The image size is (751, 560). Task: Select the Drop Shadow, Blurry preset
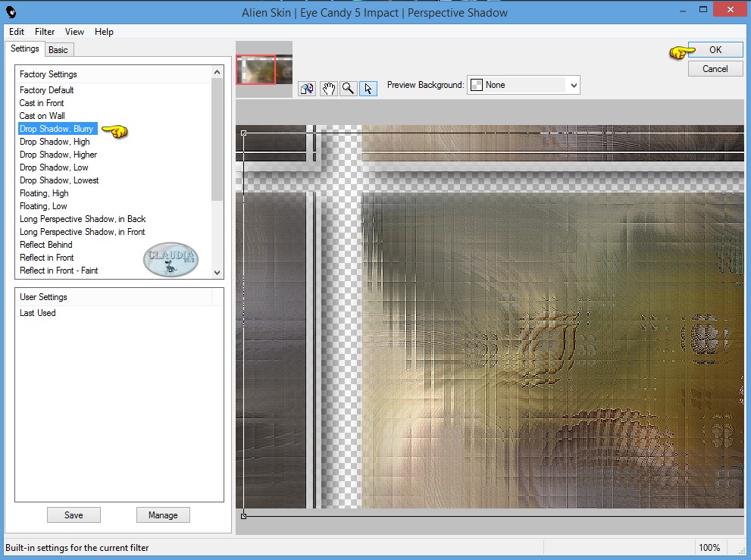pos(58,129)
